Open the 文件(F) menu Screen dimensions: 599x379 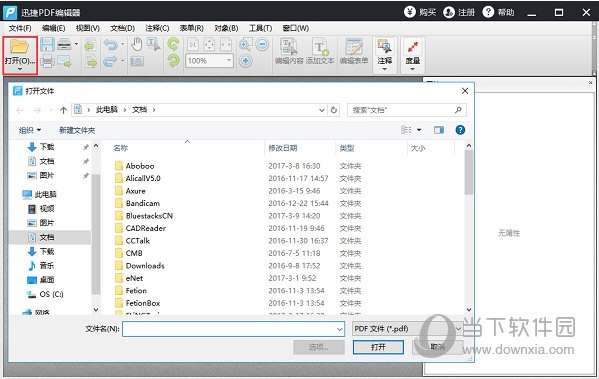[x=20, y=28]
